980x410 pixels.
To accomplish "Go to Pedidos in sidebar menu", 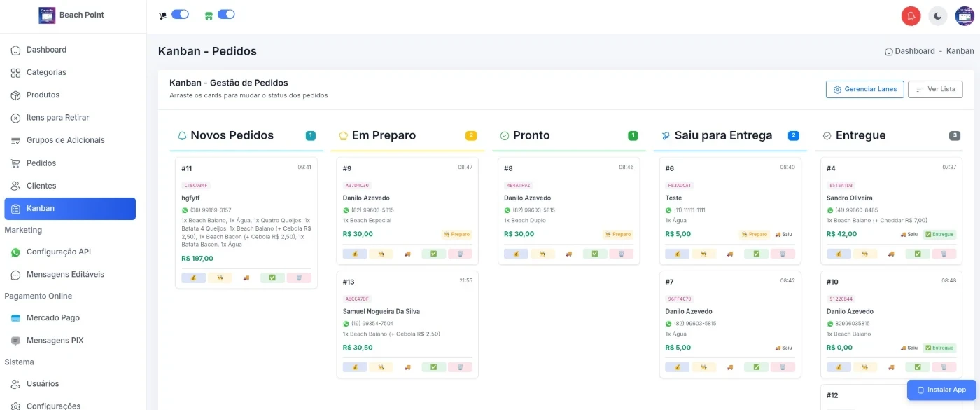I will click(x=41, y=163).
